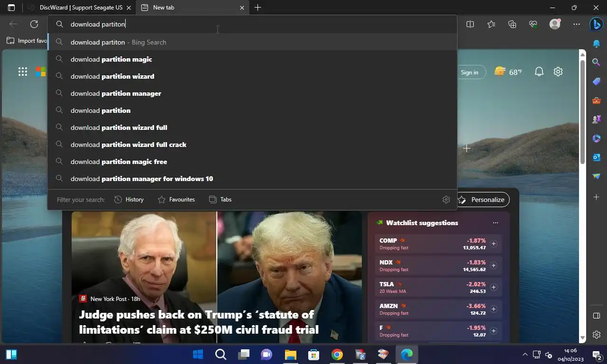Open the Bing Chat sidebar button

point(596,25)
